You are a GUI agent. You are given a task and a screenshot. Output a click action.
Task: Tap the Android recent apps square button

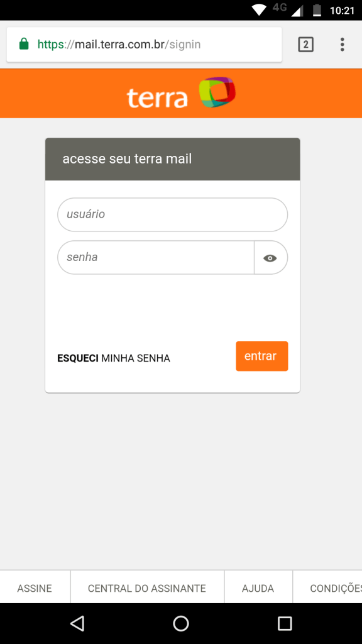click(x=285, y=623)
